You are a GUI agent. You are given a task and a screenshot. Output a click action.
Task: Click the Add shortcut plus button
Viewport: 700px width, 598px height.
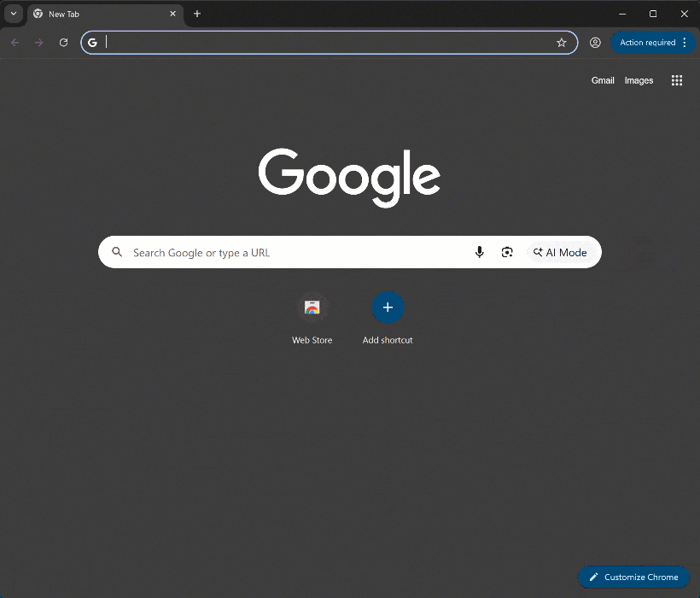pyautogui.click(x=388, y=308)
